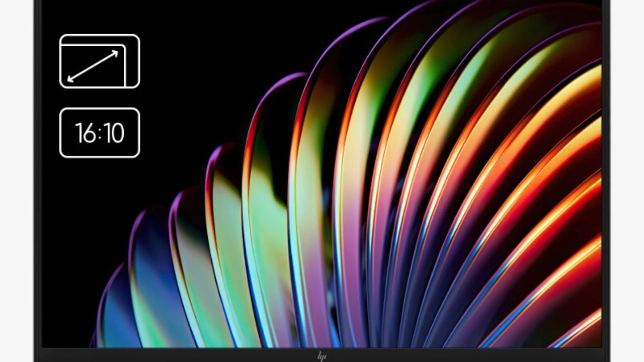644x362 pixels.
Task: Select the 16:10 aspect ratio badge
Action: click(x=99, y=133)
